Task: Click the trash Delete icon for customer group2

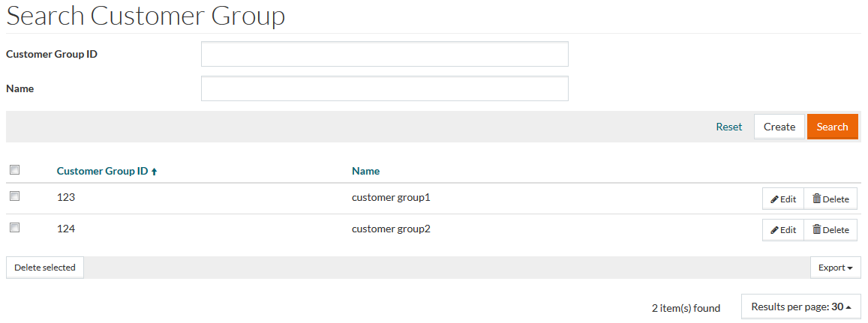Action: (816, 230)
